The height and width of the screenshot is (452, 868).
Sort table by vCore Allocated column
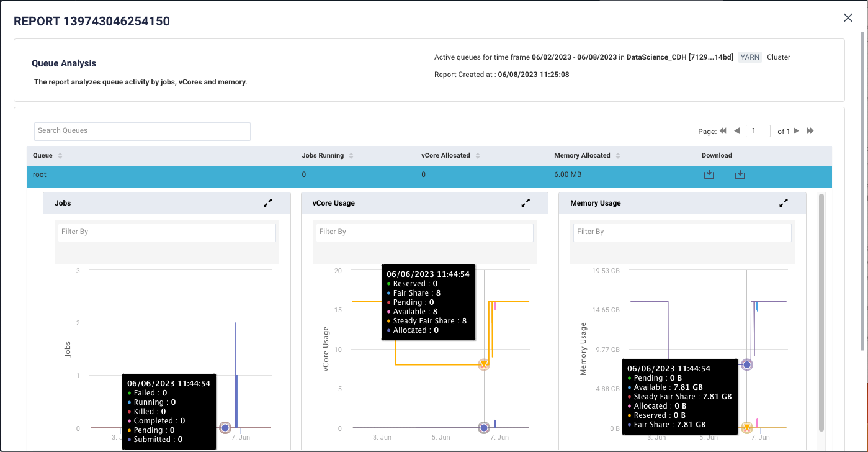click(x=478, y=156)
